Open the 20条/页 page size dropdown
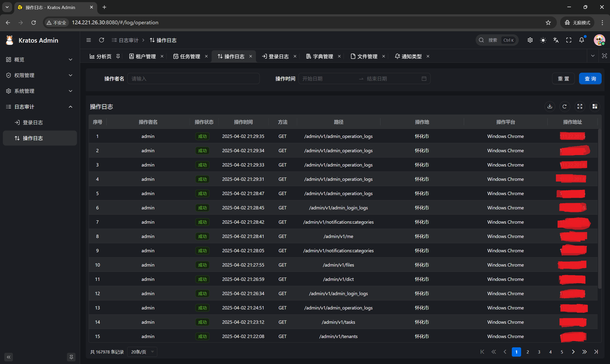The width and height of the screenshot is (610, 364). click(142, 352)
